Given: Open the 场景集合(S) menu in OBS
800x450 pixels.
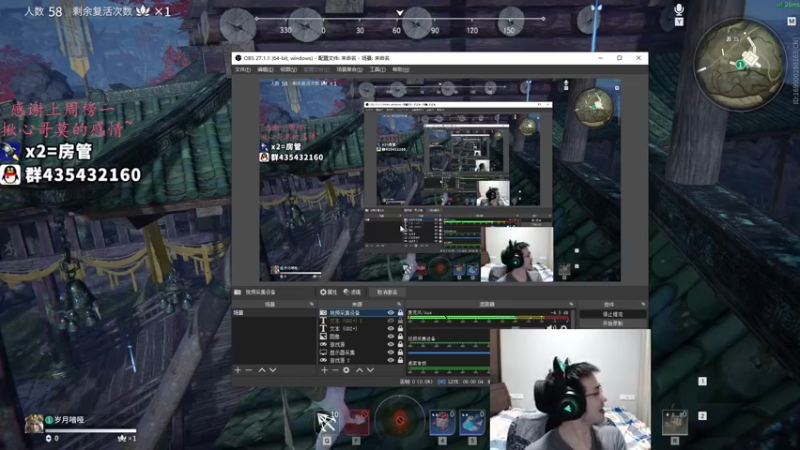Looking at the screenshot, I should (x=349, y=69).
